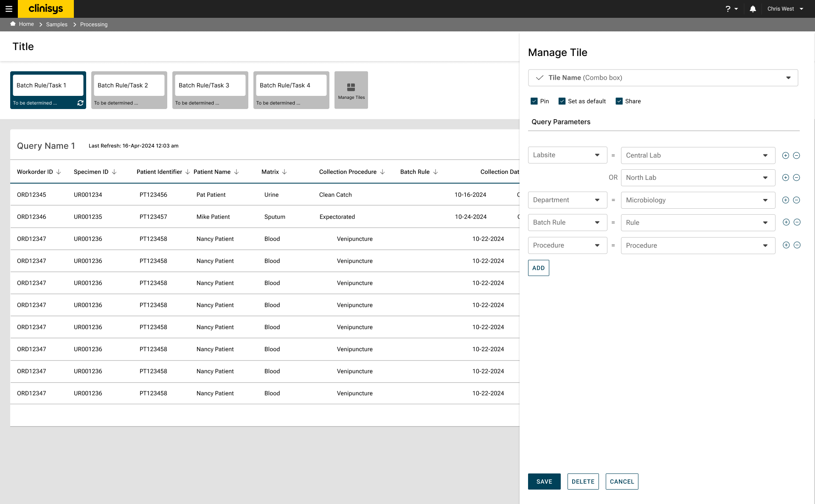815x504 pixels.
Task: Click the 10-16-2024 collection date
Action: pos(470,195)
